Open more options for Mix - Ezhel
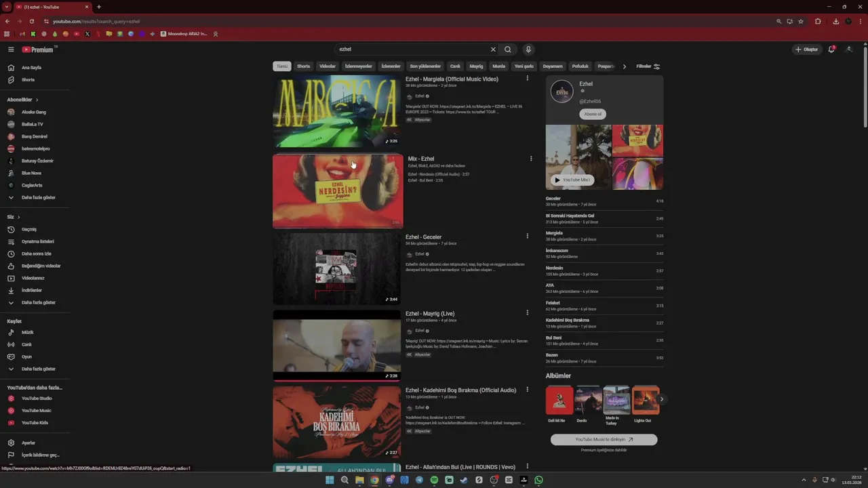Image resolution: width=868 pixels, height=488 pixels. tap(531, 159)
